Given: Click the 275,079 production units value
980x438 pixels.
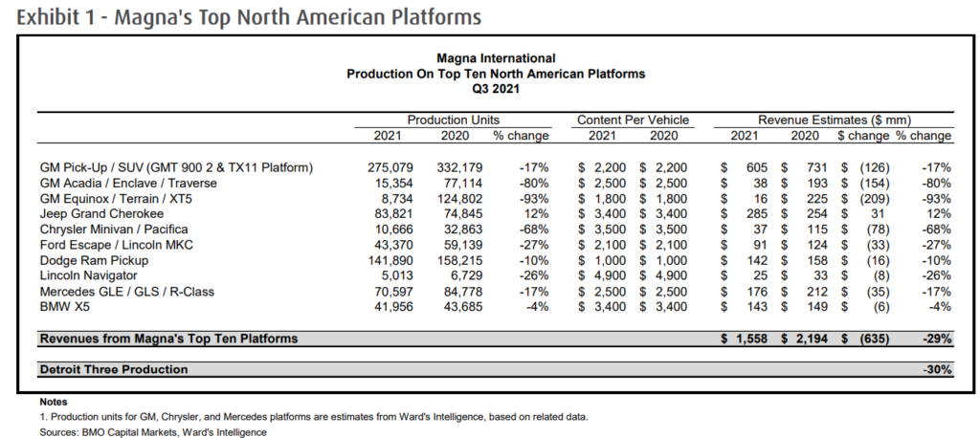Looking at the screenshot, I should tap(390, 167).
